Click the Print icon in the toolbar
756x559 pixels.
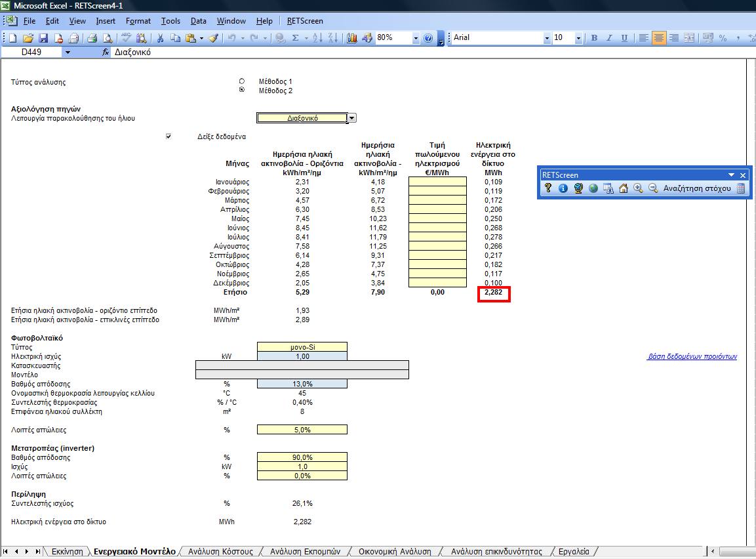point(92,38)
